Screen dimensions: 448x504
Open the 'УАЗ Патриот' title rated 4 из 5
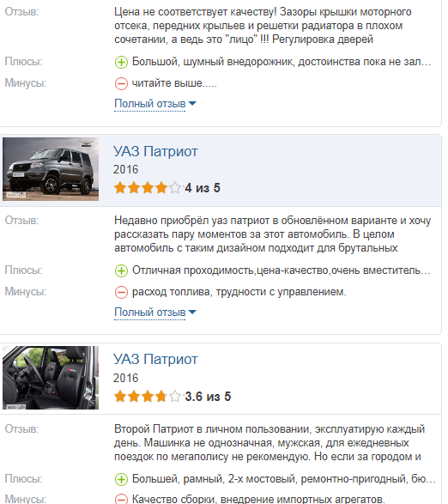click(155, 151)
